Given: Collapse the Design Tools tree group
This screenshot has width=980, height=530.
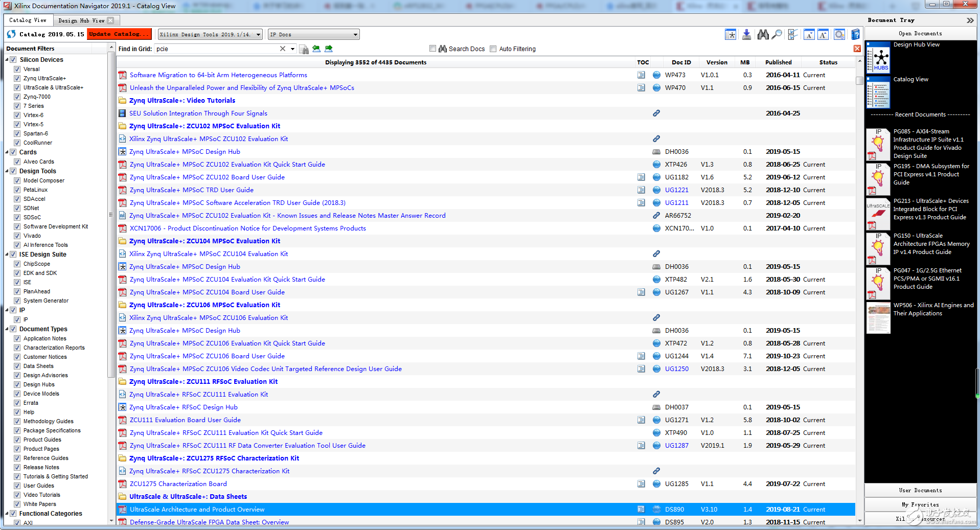Looking at the screenshot, I should tap(7, 171).
